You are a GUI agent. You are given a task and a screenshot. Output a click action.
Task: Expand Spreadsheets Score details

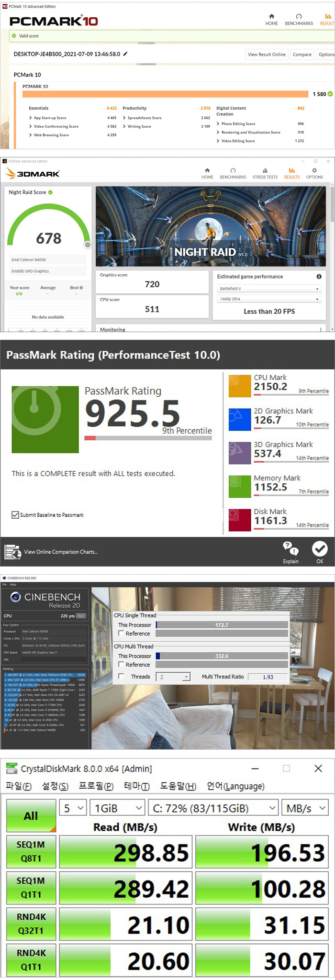(124, 118)
